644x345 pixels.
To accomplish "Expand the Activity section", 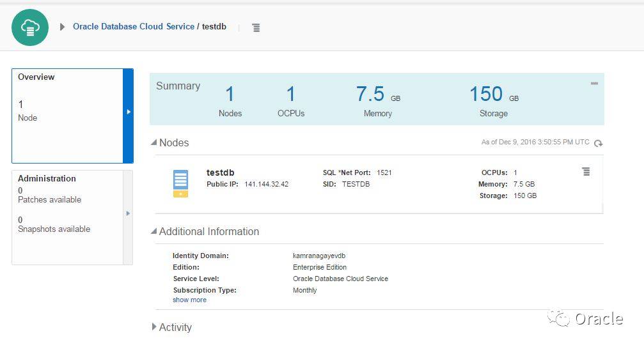I will pyautogui.click(x=154, y=327).
